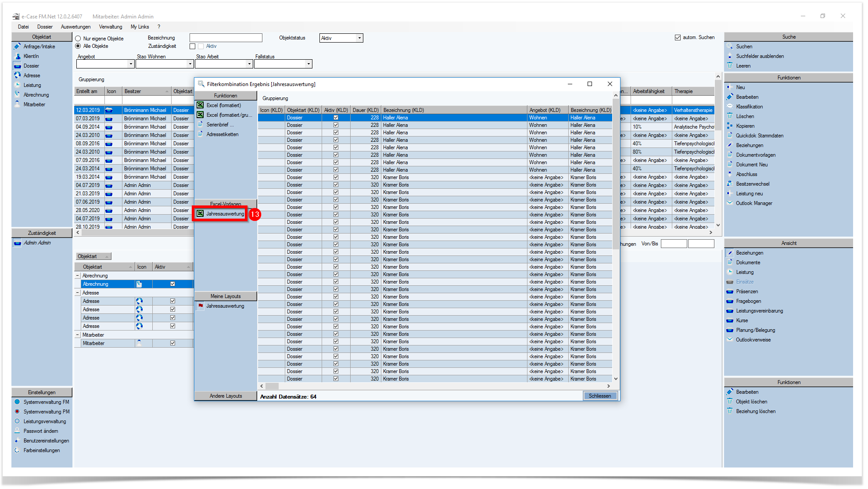Open the Stao Wohnen dropdown
The width and height of the screenshot is (868, 489).
tap(190, 64)
